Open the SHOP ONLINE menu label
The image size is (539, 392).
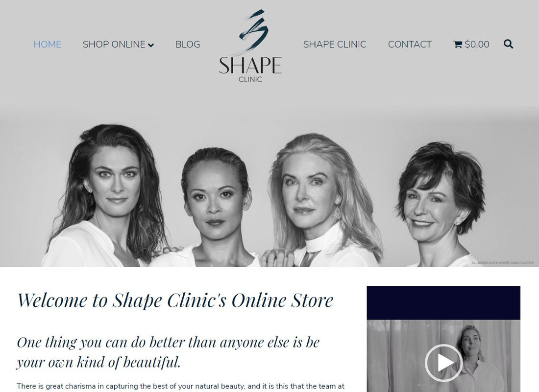pyautogui.click(x=114, y=44)
